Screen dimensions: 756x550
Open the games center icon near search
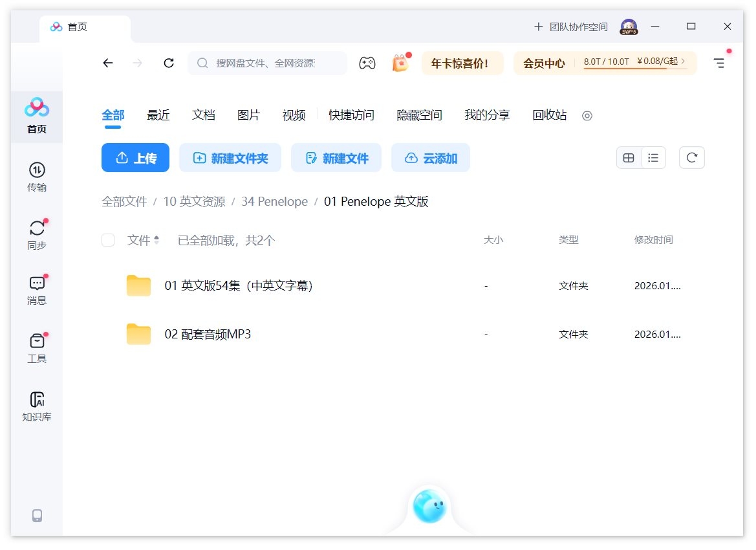pos(367,63)
